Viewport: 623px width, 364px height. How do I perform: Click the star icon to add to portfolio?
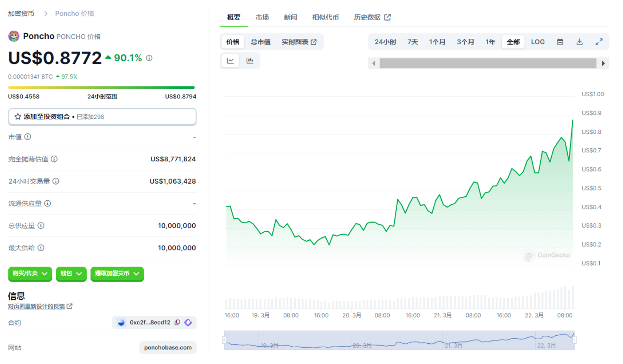18,117
